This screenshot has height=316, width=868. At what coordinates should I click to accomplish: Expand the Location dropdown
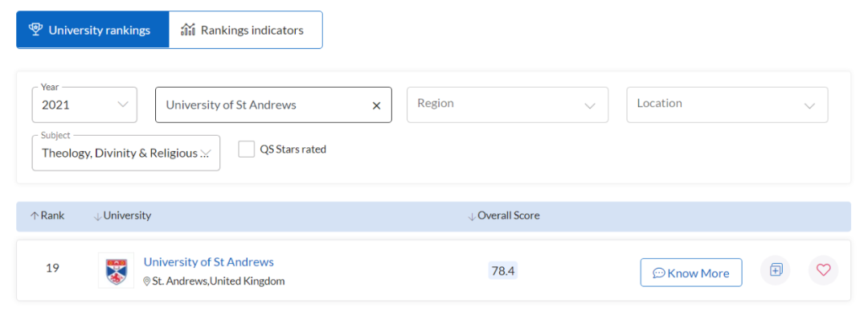point(727,105)
